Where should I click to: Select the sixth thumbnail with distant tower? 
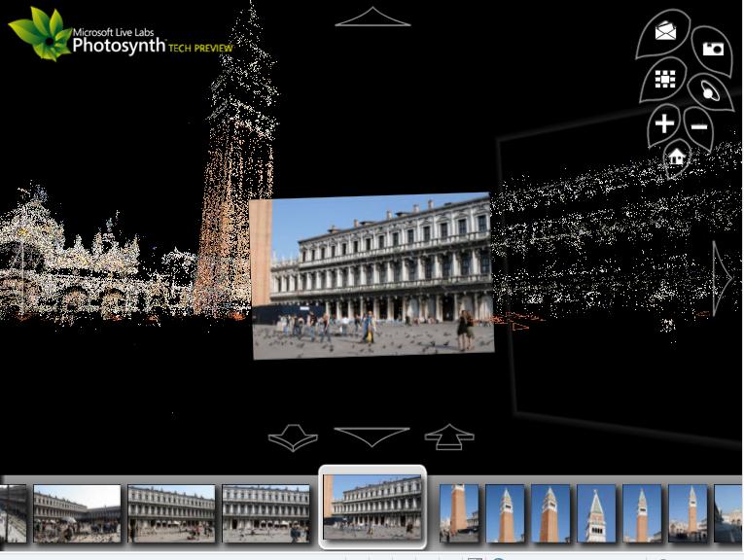click(688, 513)
